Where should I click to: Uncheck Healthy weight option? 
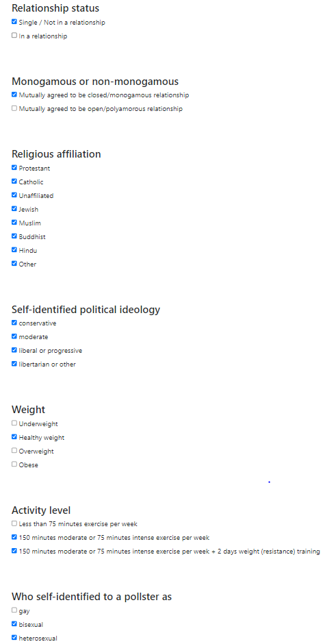pyautogui.click(x=14, y=437)
